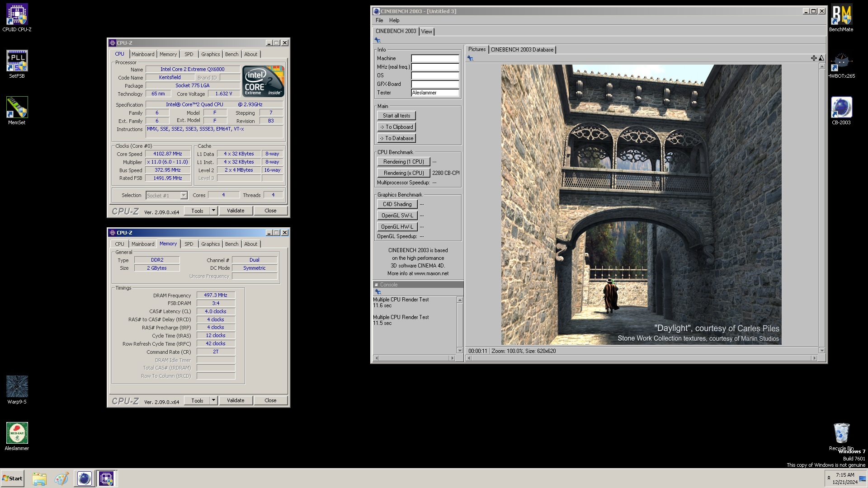
Task: Click the picture panel vertical scrollbar up arrow
Action: (822, 66)
